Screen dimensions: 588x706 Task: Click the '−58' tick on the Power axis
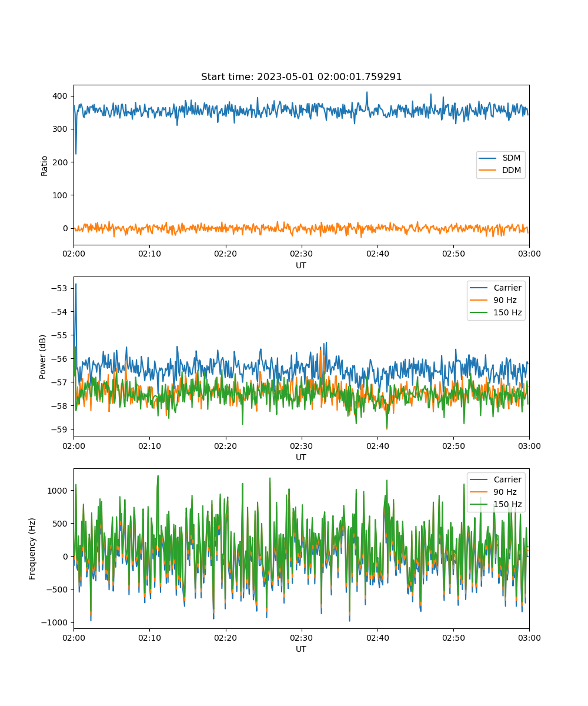[61, 406]
